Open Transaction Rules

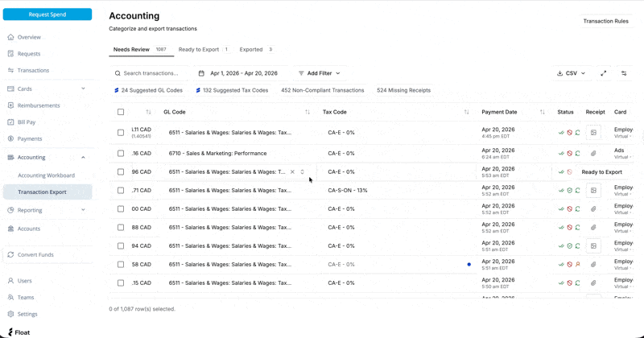click(x=605, y=21)
